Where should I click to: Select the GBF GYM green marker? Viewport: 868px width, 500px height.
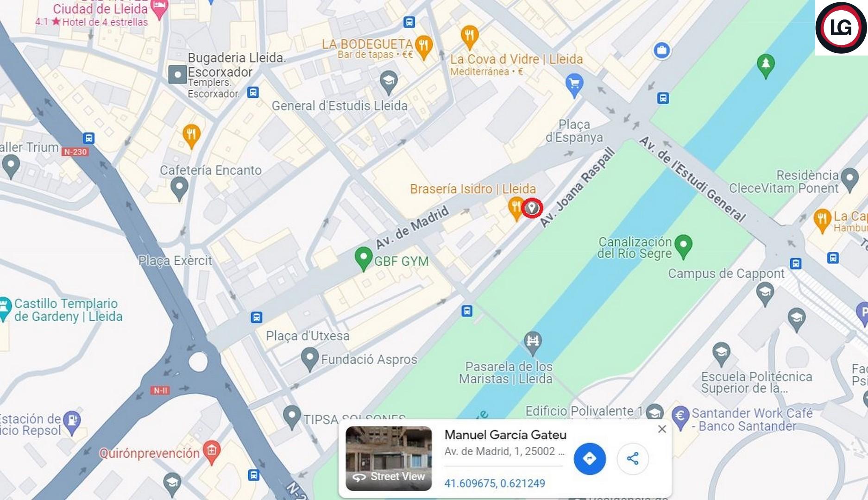coord(364,259)
